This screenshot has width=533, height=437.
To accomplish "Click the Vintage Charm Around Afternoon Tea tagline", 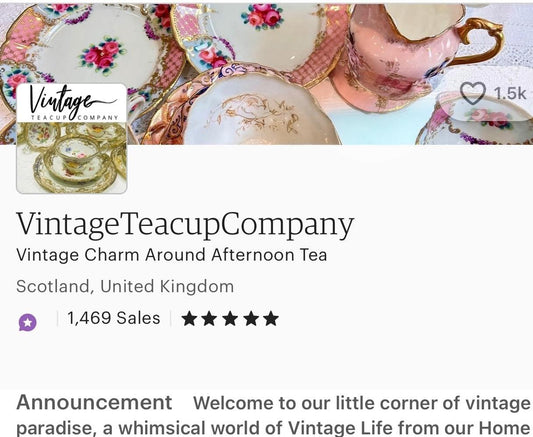I will coord(172,255).
